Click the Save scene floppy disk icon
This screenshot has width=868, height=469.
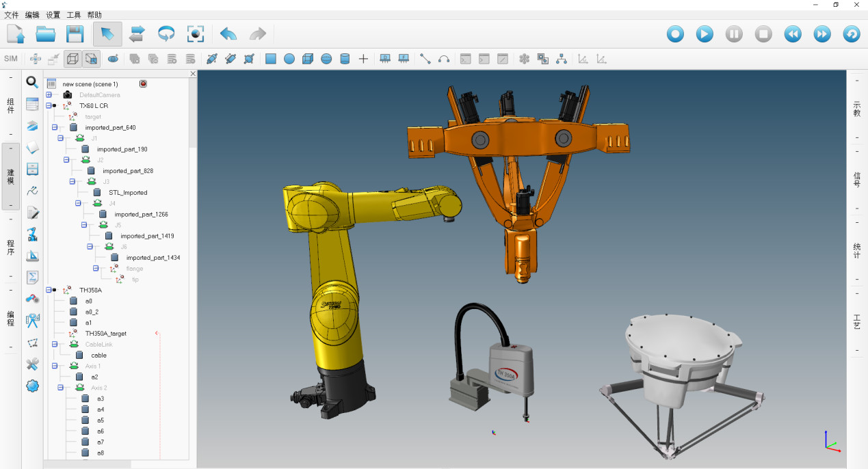[x=75, y=33]
